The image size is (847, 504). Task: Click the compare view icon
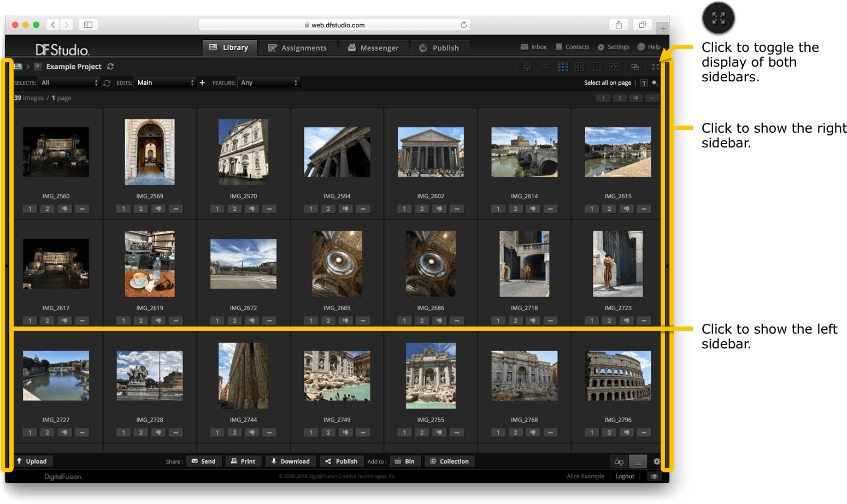click(614, 67)
